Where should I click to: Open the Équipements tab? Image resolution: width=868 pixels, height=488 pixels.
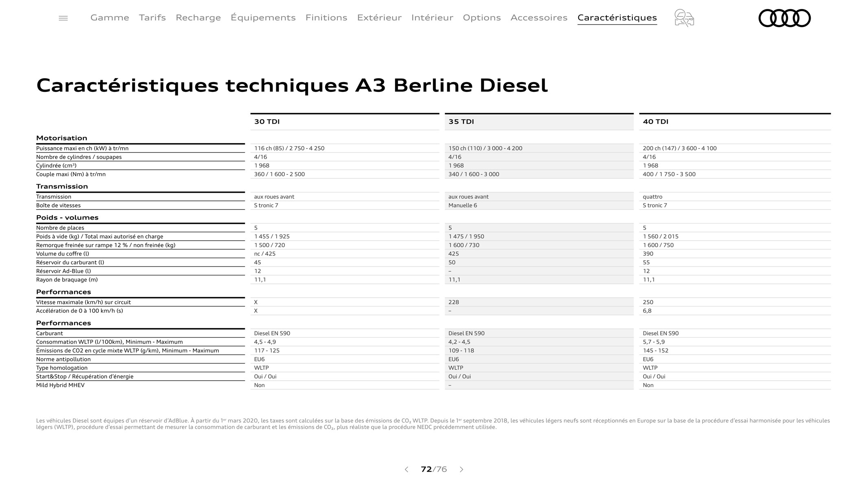(x=263, y=17)
